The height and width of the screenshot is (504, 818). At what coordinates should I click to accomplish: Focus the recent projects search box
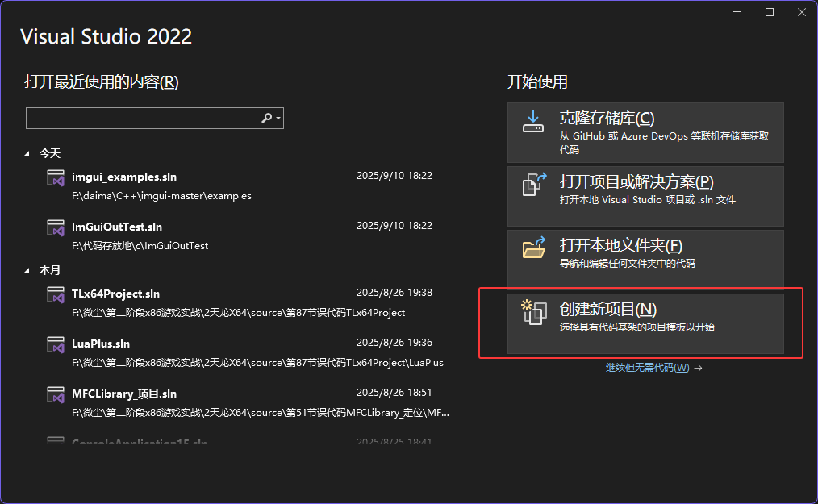point(154,119)
